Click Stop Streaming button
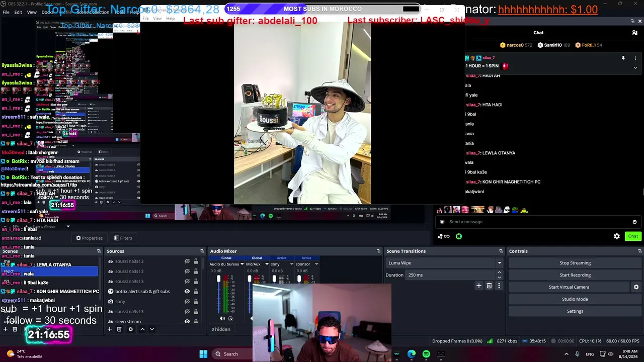The image size is (644, 362). click(x=575, y=263)
